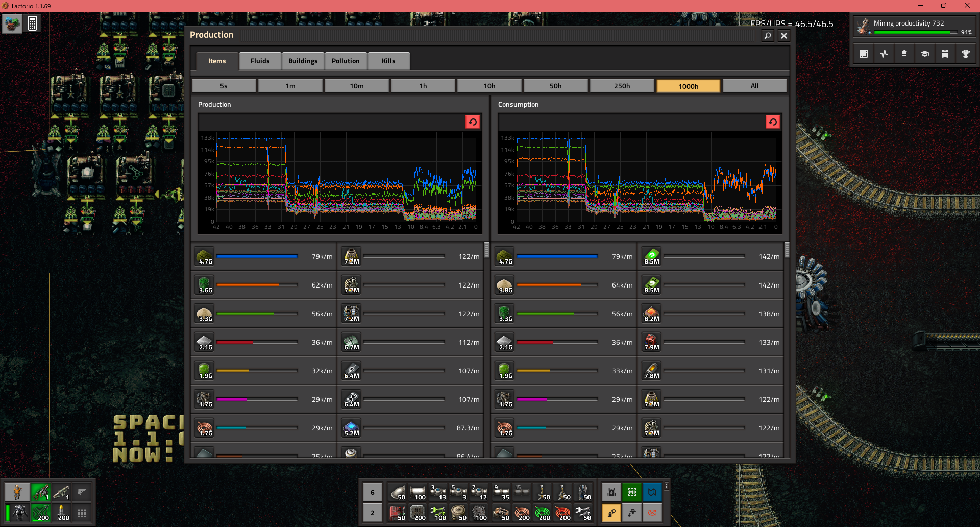
Task: Toggle the red crossed circle shortcut
Action: 652,513
